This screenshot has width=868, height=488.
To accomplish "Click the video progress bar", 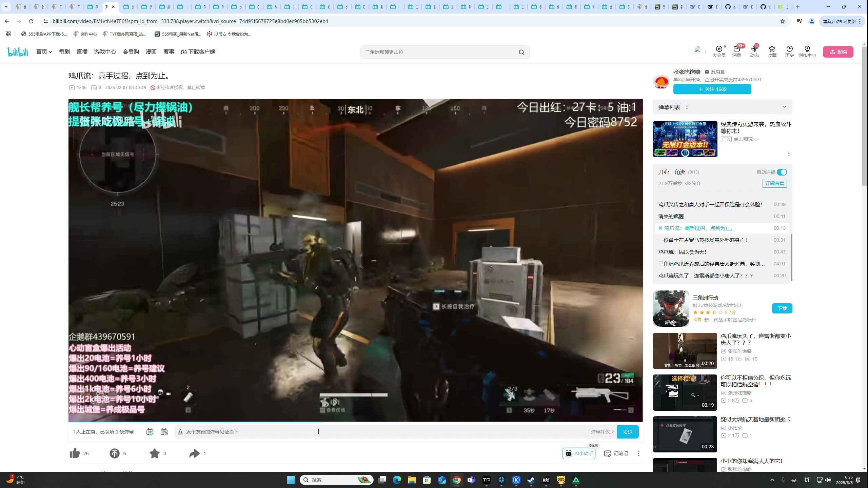I will pos(355,422).
